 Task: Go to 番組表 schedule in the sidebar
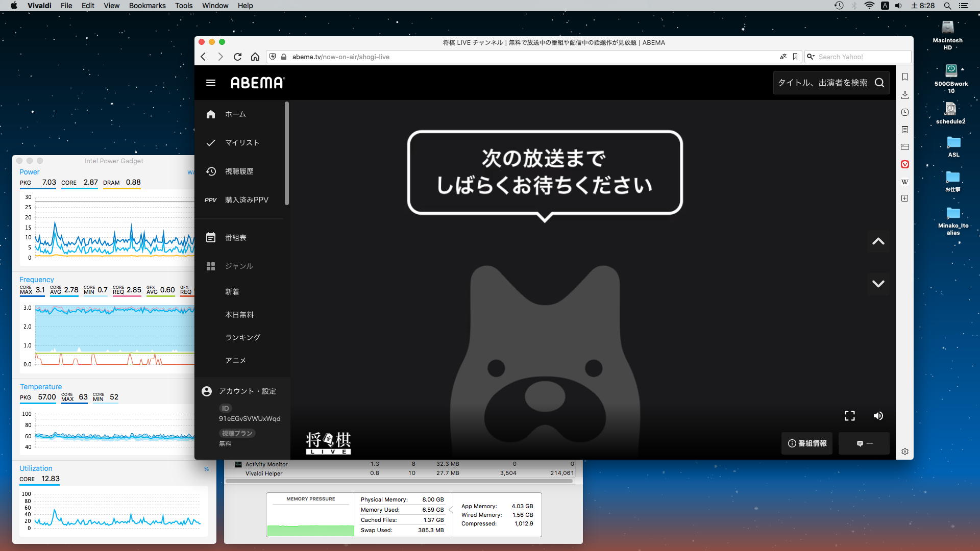[x=235, y=238]
